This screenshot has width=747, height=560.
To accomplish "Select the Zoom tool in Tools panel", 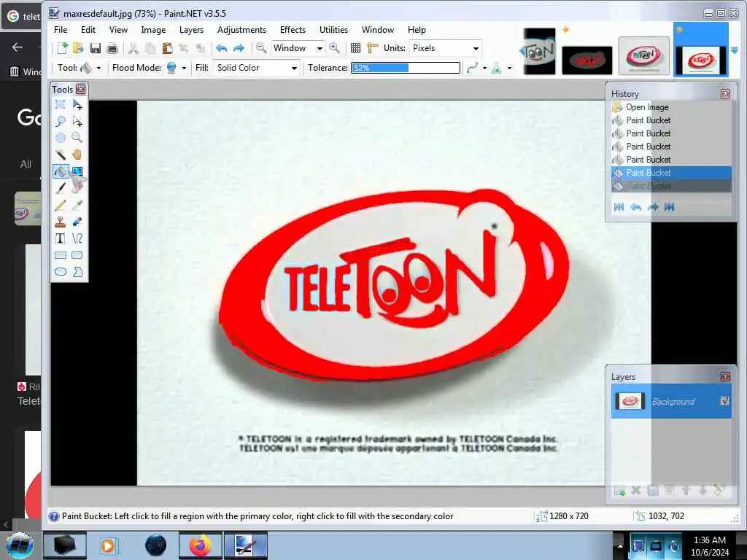I will (77, 138).
